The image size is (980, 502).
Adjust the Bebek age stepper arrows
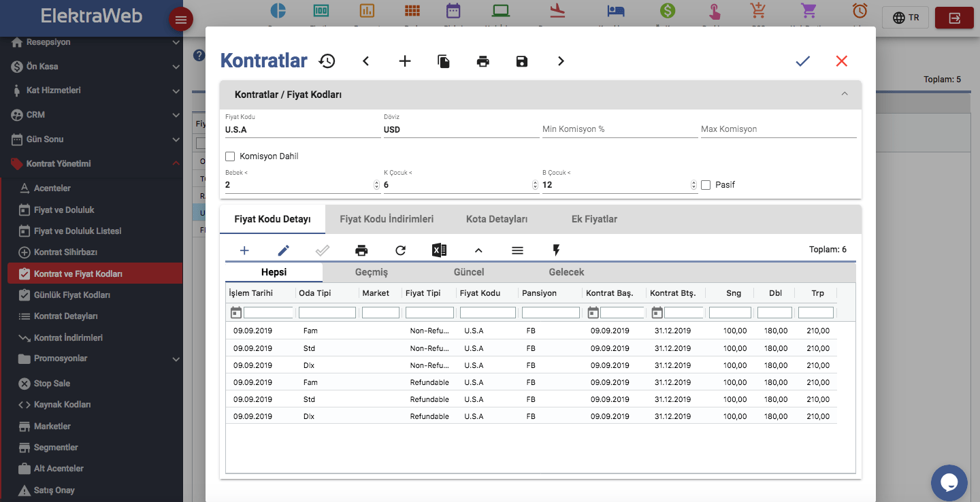(x=377, y=185)
